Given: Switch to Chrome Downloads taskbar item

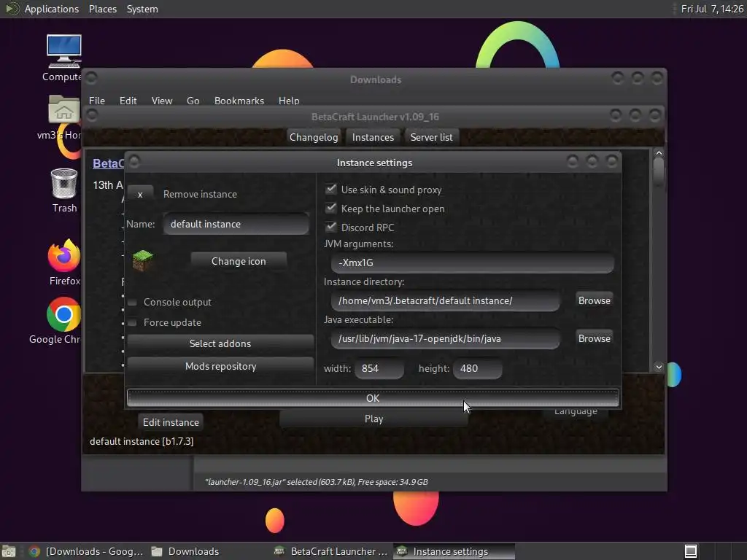Looking at the screenshot, I should click(86, 551).
